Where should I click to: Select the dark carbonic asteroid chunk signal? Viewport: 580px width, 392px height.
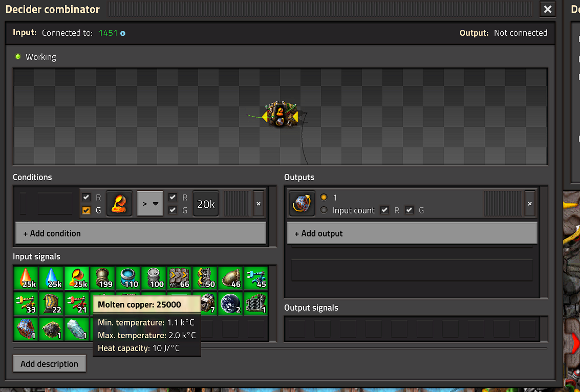51,329
